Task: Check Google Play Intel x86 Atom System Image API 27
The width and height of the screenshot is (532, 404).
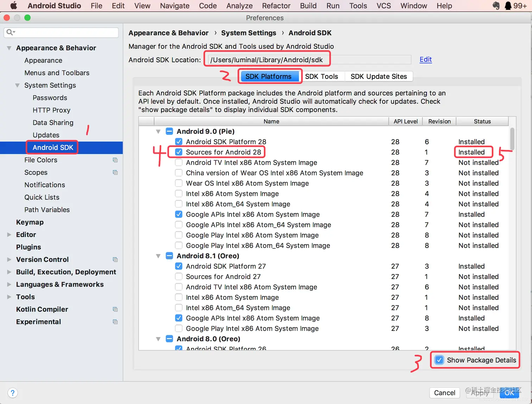Action: [x=179, y=328]
